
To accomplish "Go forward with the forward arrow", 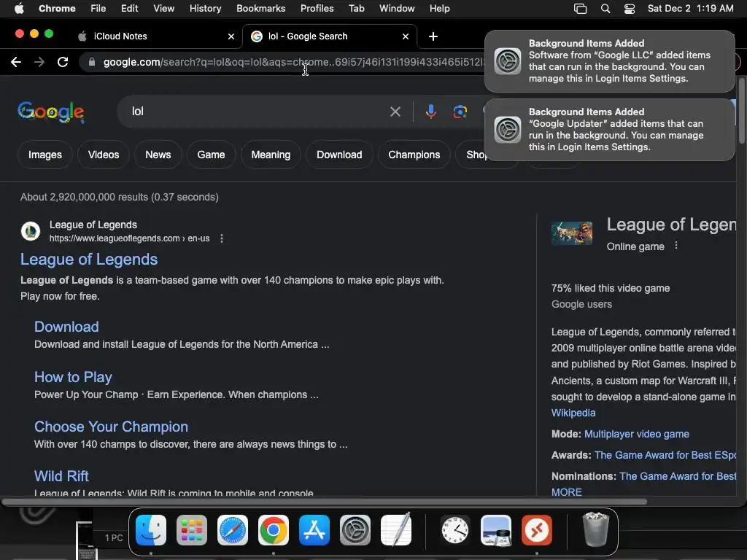I will point(39,62).
